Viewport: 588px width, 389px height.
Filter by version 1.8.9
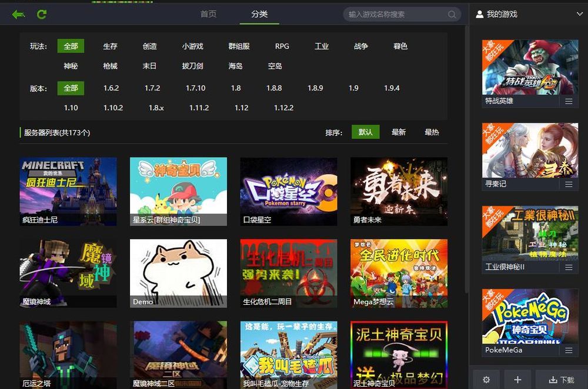click(x=315, y=88)
